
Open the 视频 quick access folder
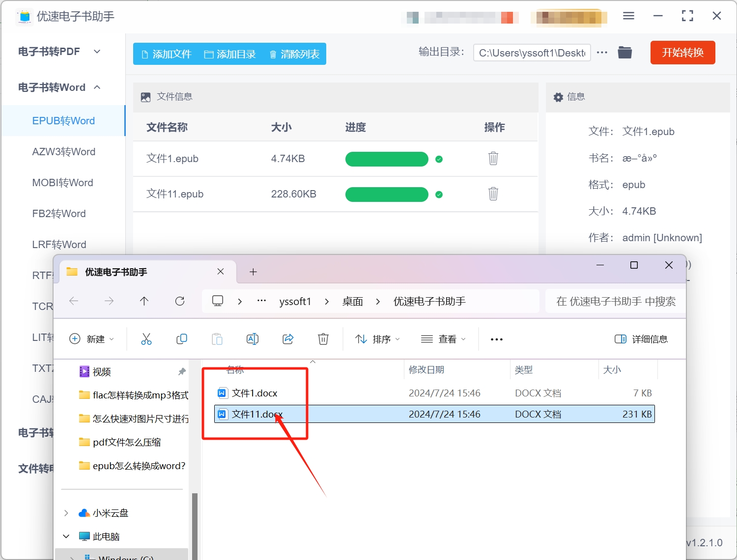coord(102,372)
